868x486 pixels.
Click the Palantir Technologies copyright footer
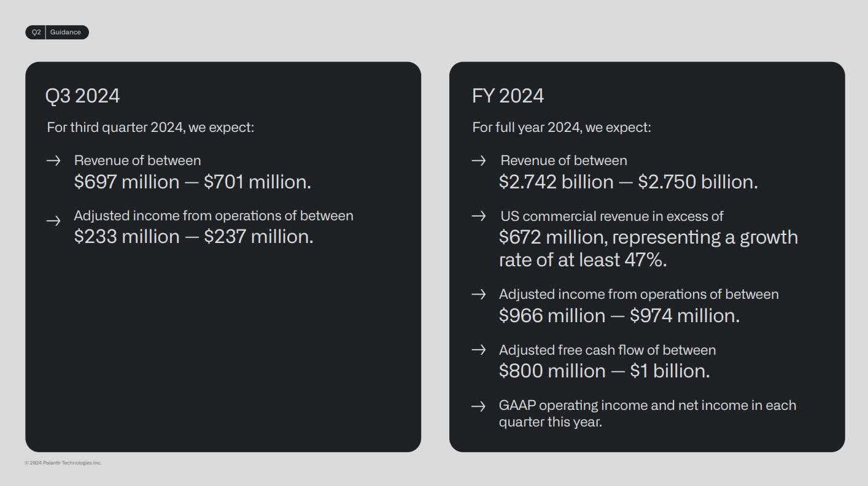pos(63,463)
